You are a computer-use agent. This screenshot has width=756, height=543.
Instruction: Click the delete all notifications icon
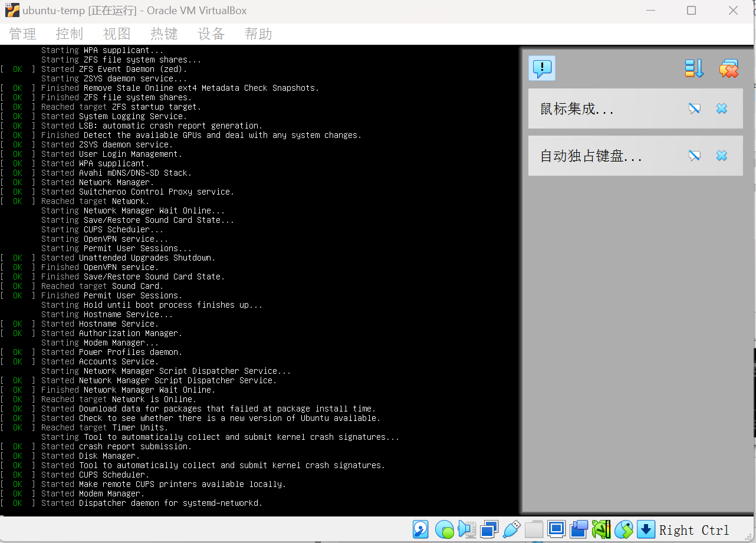pyautogui.click(x=729, y=68)
